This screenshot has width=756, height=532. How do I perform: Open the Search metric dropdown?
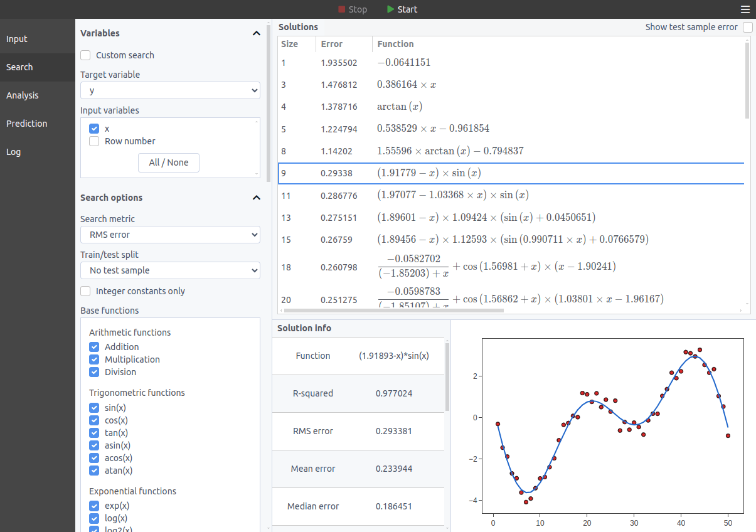coord(170,234)
